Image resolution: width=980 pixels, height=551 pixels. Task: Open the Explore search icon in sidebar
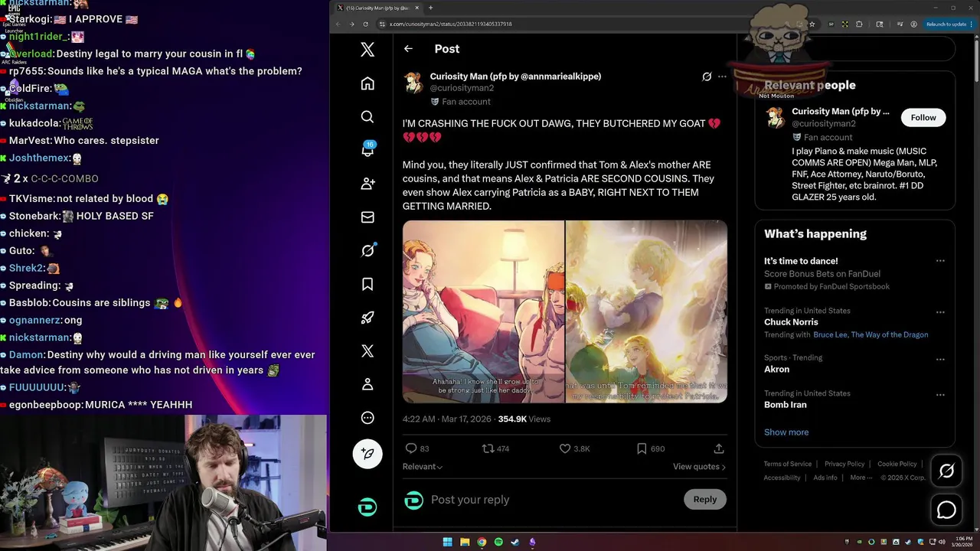click(367, 117)
